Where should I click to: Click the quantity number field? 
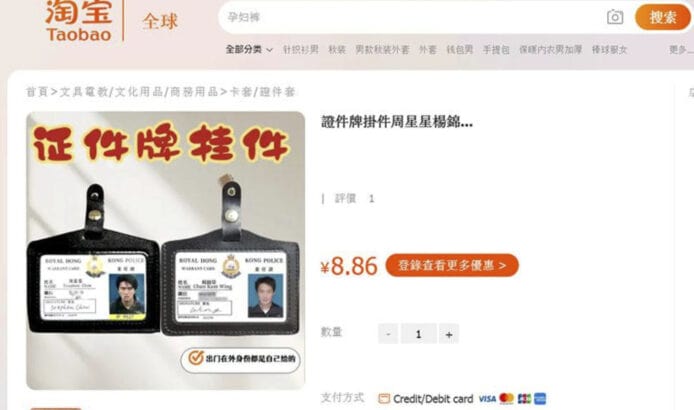click(x=418, y=334)
